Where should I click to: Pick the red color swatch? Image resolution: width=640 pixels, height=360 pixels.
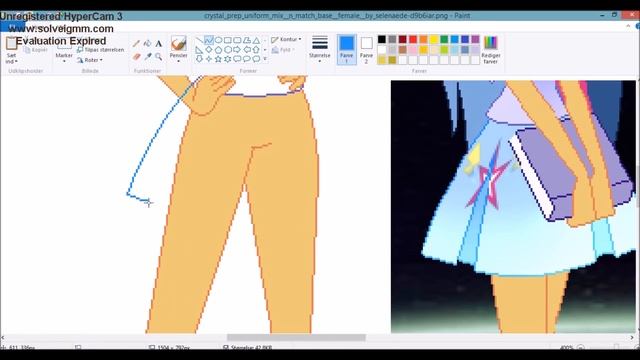pyautogui.click(x=413, y=40)
